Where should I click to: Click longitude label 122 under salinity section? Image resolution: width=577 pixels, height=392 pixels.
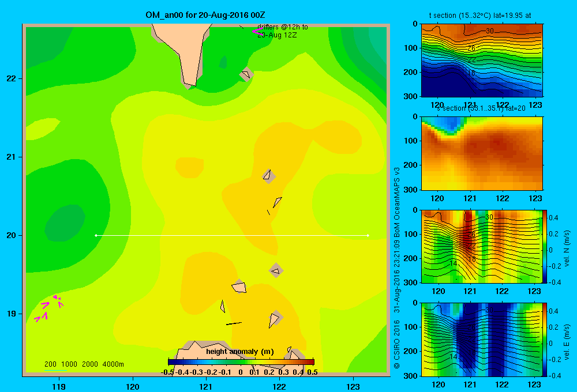(503, 198)
